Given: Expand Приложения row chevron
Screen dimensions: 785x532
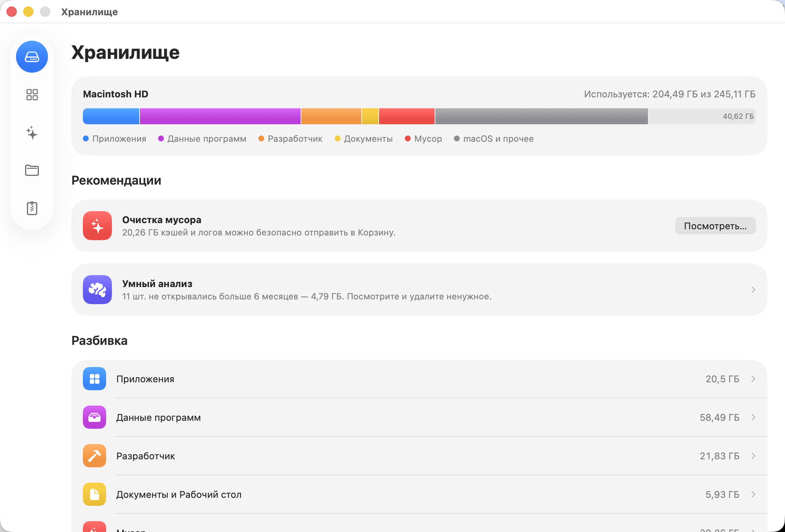Looking at the screenshot, I should tap(753, 379).
